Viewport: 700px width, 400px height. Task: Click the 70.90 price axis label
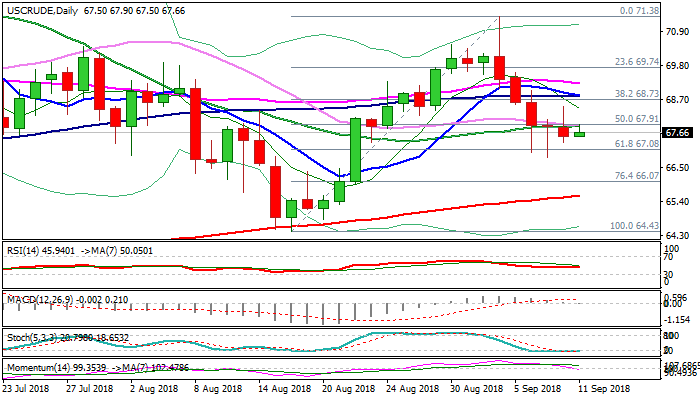(678, 31)
